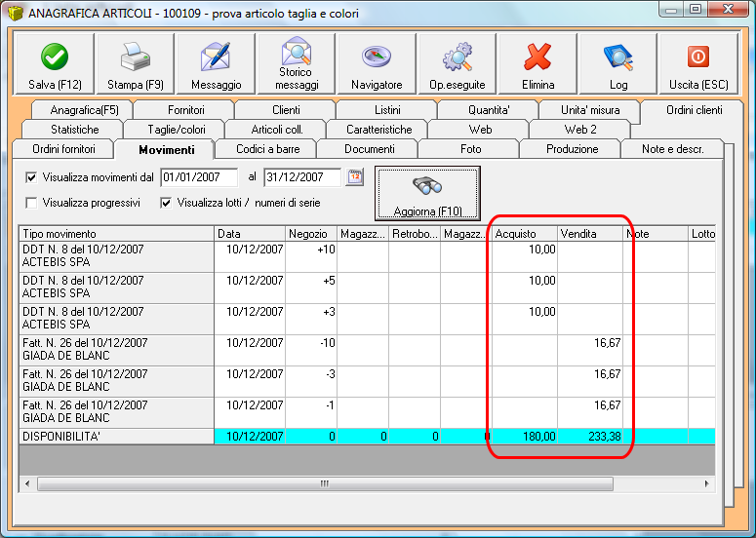Screen dimensions: 756x538
Task: Open the Codici a barre tab
Action: pos(267,149)
